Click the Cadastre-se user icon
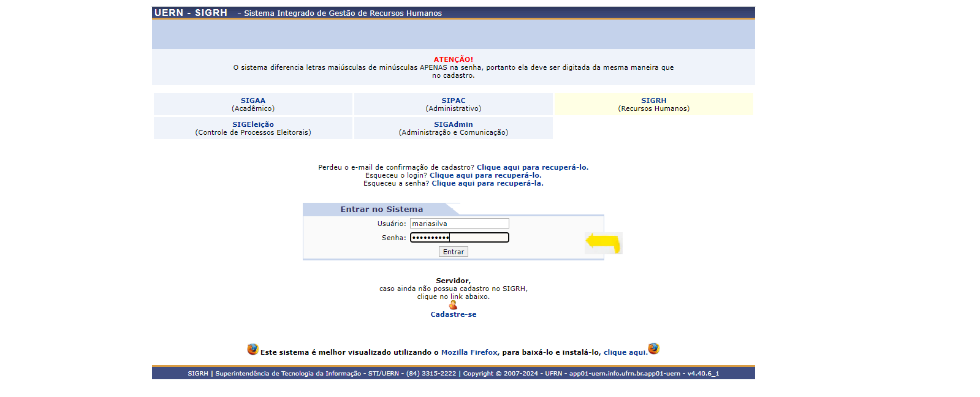Screen dimensions: 980x397 pyautogui.click(x=453, y=305)
